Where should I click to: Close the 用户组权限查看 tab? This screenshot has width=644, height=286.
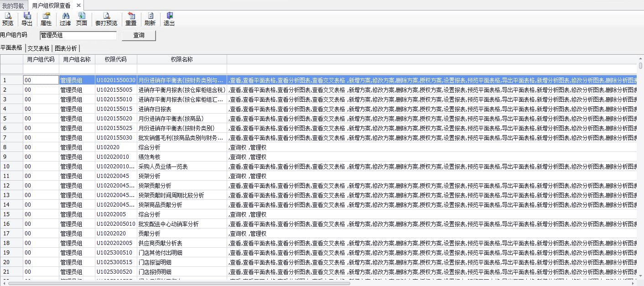(78, 5)
